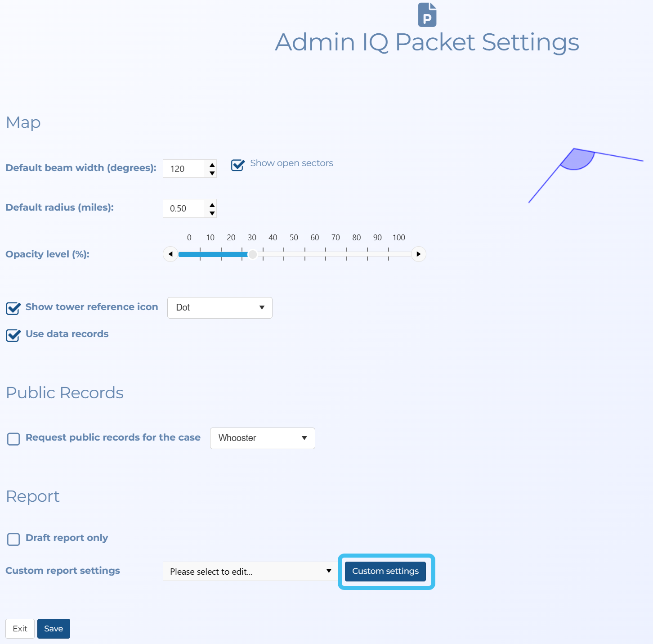Disable Use data records checkbox
The height and width of the screenshot is (644, 653).
pos(13,335)
